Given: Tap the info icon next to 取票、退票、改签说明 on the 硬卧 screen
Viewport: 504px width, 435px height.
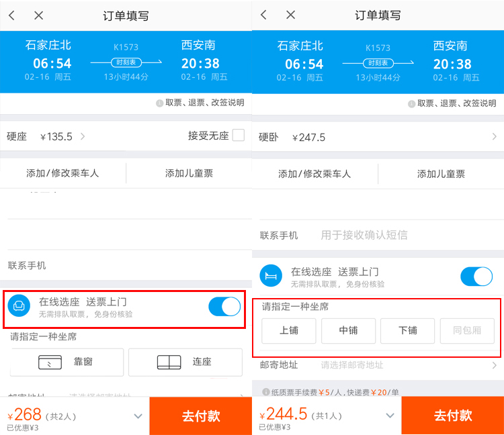Looking at the screenshot, I should click(412, 103).
